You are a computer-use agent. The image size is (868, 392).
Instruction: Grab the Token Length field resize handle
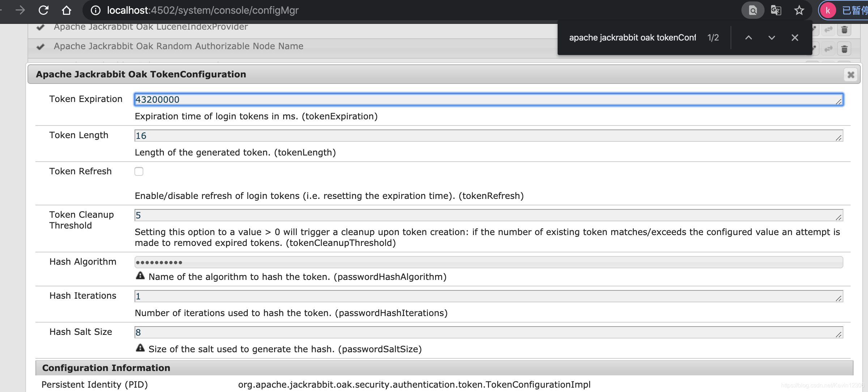click(x=839, y=138)
